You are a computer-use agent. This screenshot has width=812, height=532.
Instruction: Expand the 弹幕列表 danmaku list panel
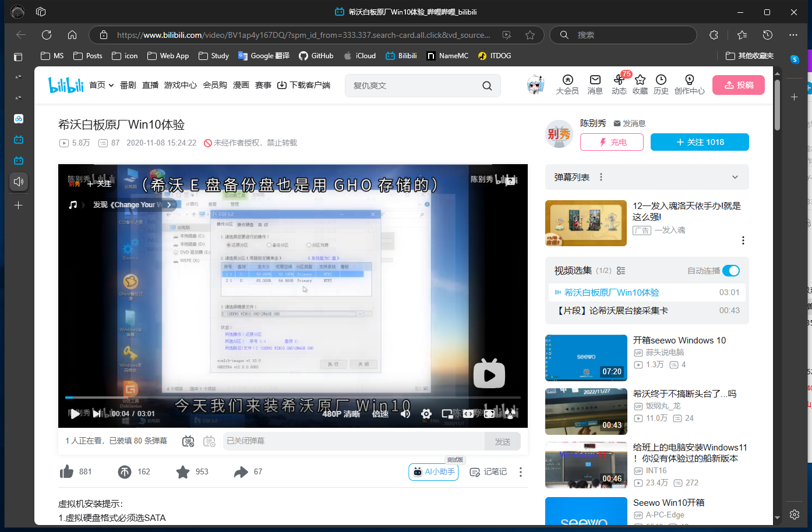pos(735,177)
